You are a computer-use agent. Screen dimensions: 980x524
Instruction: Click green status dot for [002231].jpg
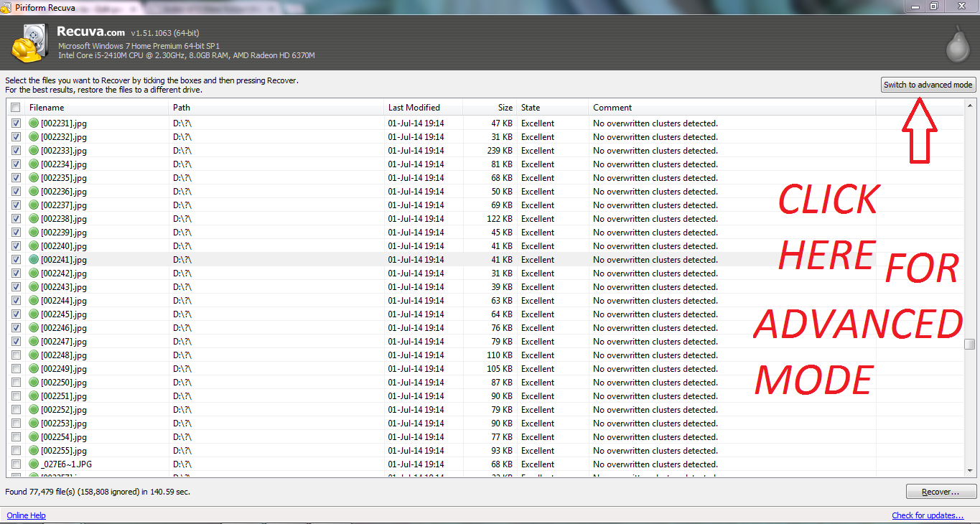(x=34, y=123)
